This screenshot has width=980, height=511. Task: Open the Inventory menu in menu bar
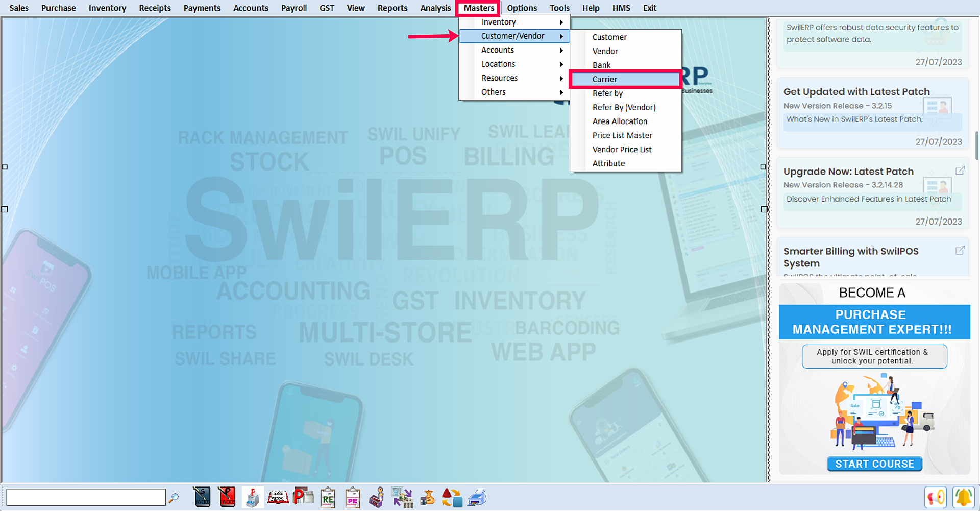point(107,8)
